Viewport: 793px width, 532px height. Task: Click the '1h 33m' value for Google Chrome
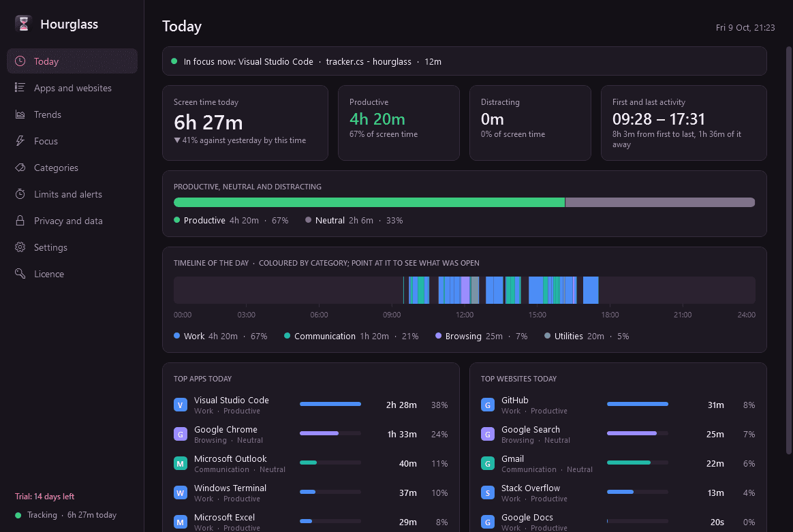[x=402, y=435]
